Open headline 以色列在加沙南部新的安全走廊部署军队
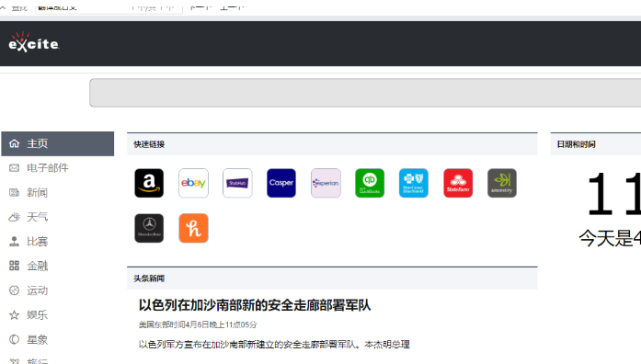The height and width of the screenshot is (364, 641). click(254, 305)
